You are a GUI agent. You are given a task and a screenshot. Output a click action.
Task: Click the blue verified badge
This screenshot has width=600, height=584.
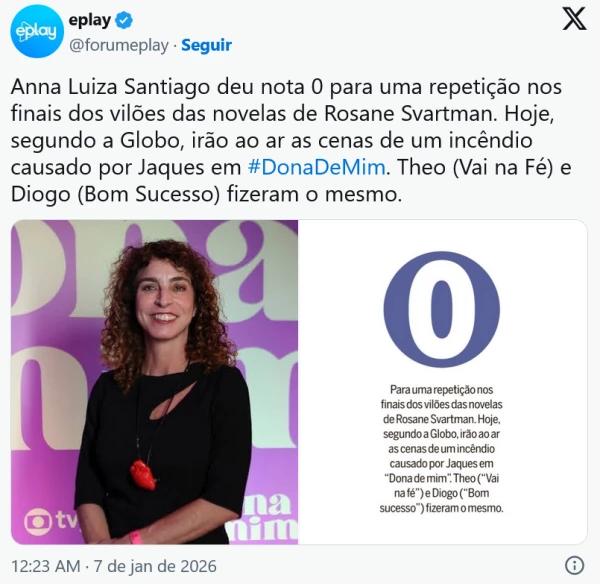(x=124, y=20)
